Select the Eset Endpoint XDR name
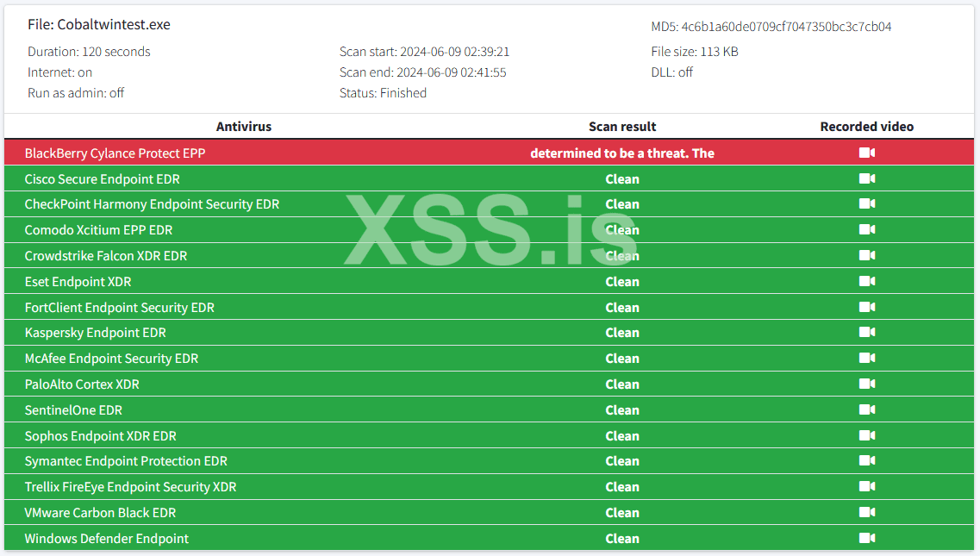 (78, 281)
